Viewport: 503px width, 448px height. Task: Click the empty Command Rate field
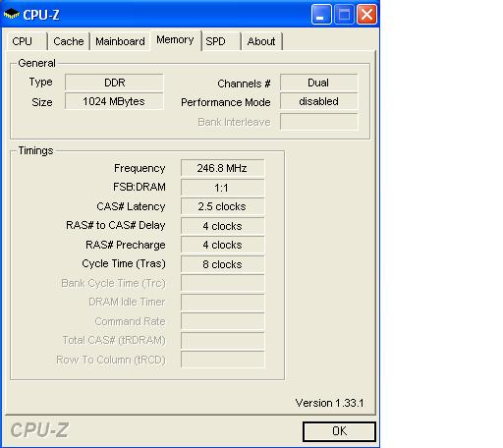tap(222, 321)
